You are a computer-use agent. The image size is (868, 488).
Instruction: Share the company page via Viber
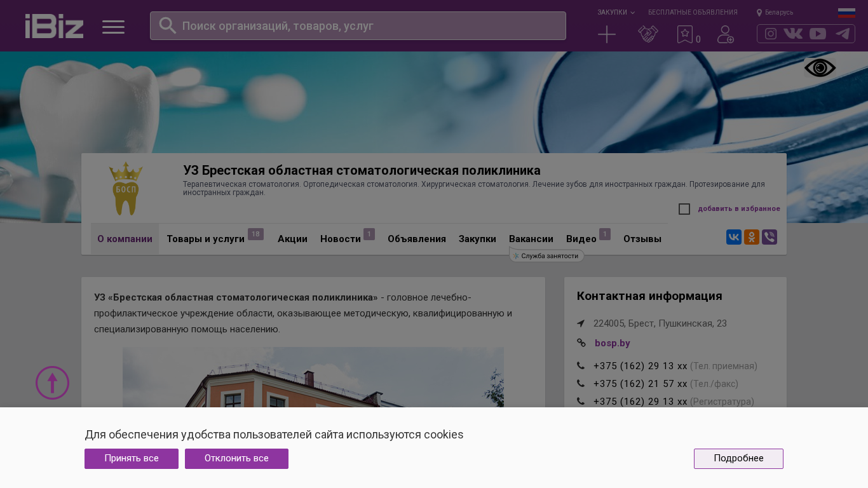tap(770, 237)
